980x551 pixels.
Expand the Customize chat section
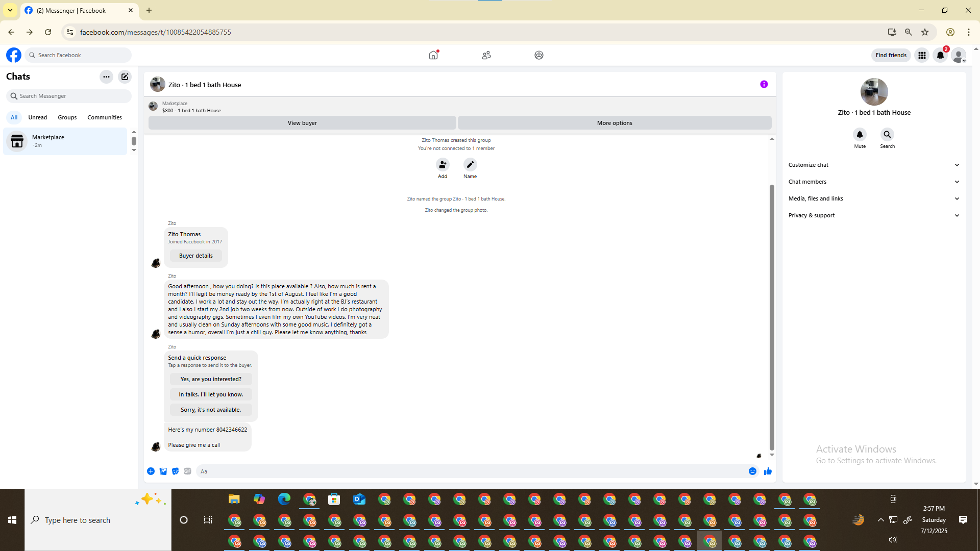click(x=874, y=165)
